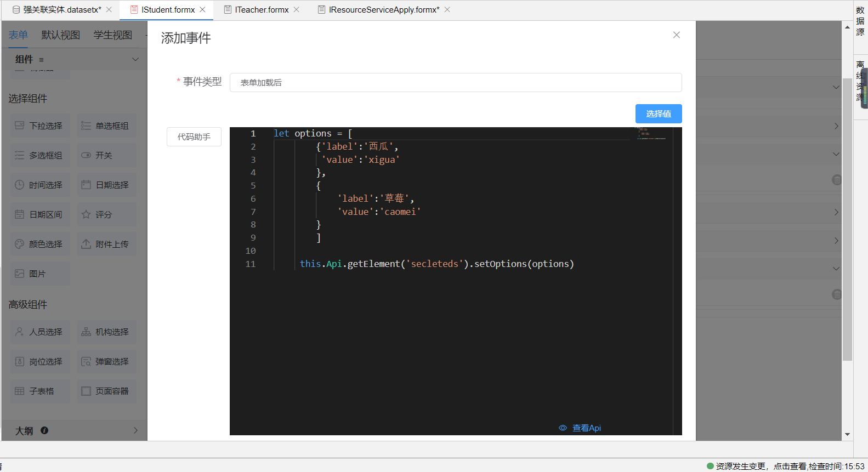Click the eye icon beside 查看Api
Screen dimensions: 868x472
tap(563, 428)
